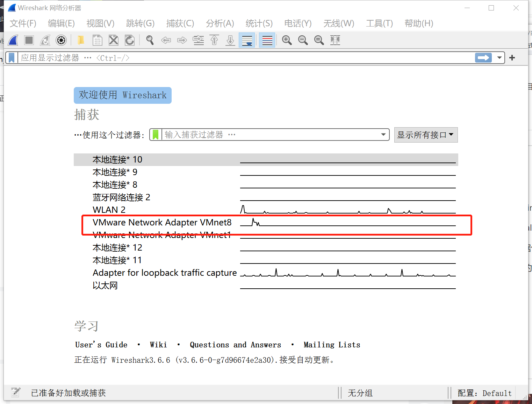Open capture options gear icon

click(61, 41)
